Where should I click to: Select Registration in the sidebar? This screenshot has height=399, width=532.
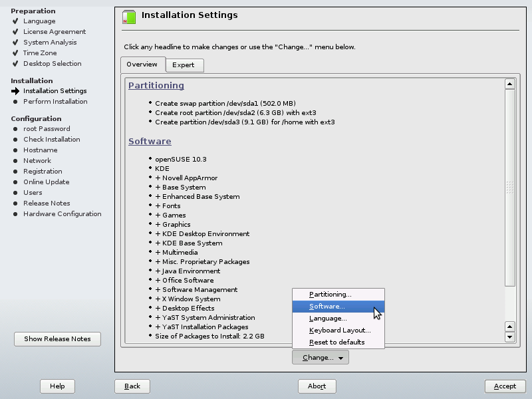pos(43,172)
